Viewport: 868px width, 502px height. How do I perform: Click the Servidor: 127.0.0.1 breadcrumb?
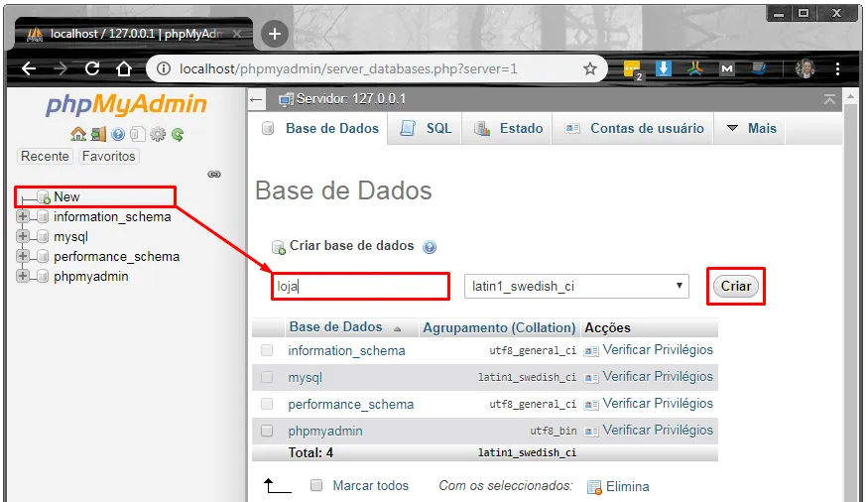pos(350,99)
